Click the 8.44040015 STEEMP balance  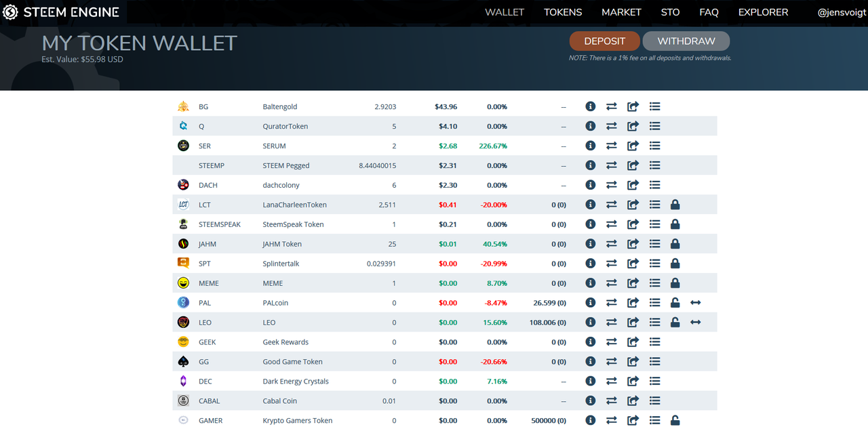(378, 165)
